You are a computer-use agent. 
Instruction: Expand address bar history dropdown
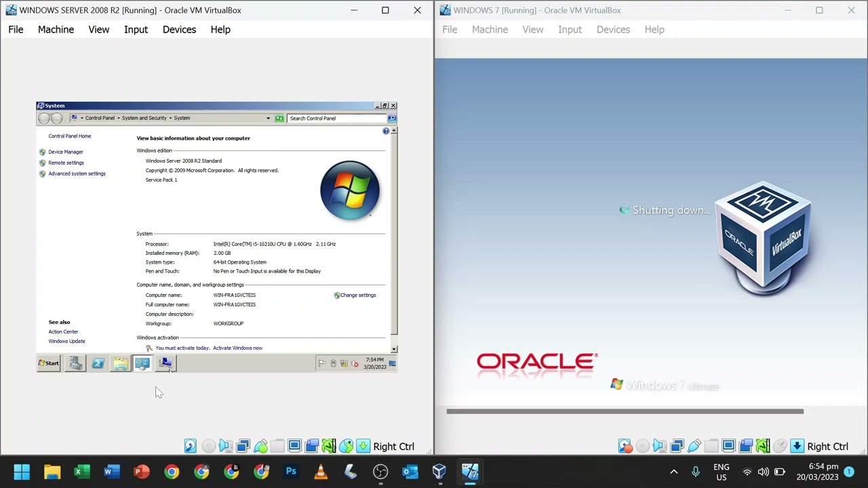[268, 118]
